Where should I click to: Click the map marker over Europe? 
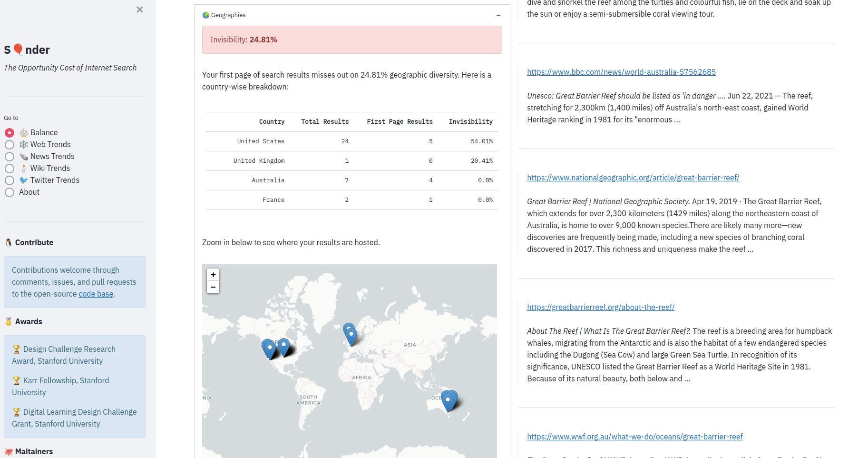351,335
